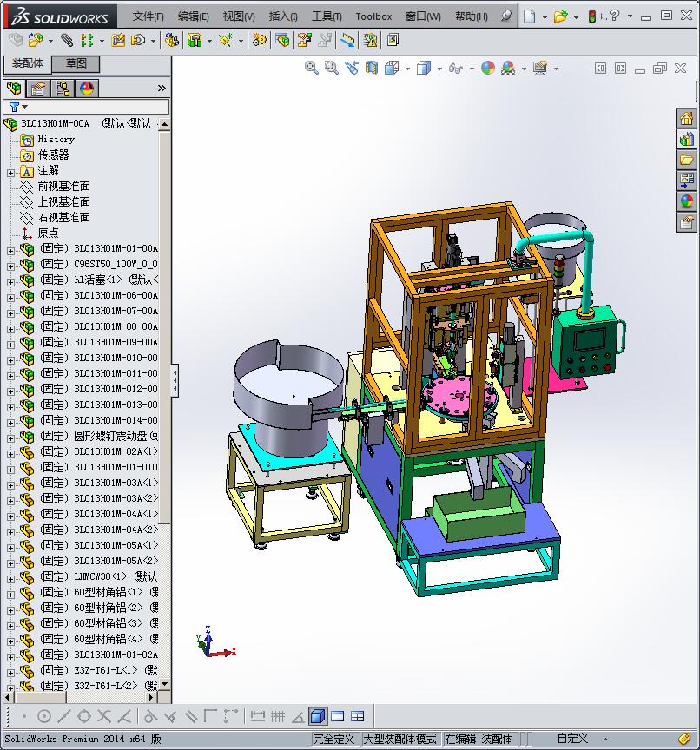Click the Rebuild traffic light icon
Viewport: 700px width, 750px height.
point(592,16)
